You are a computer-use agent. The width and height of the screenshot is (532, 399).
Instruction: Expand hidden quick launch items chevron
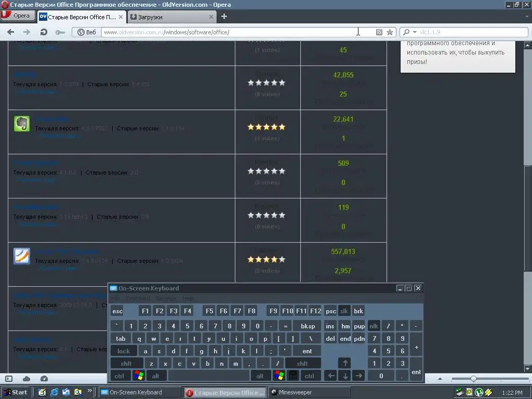89,391
